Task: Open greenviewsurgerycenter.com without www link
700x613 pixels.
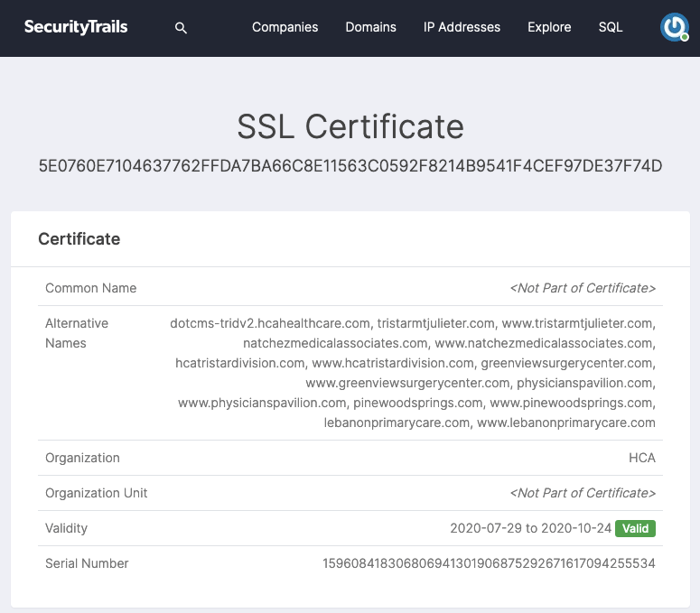Action: point(566,363)
